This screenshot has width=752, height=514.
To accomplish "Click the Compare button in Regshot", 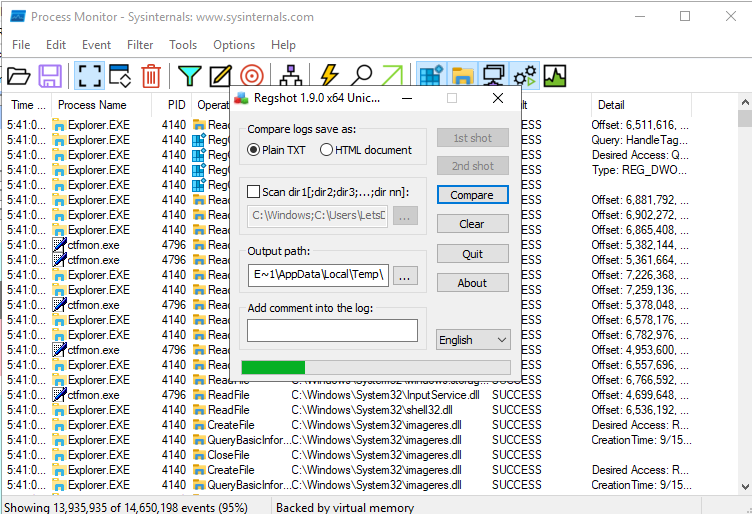I will pyautogui.click(x=472, y=195).
